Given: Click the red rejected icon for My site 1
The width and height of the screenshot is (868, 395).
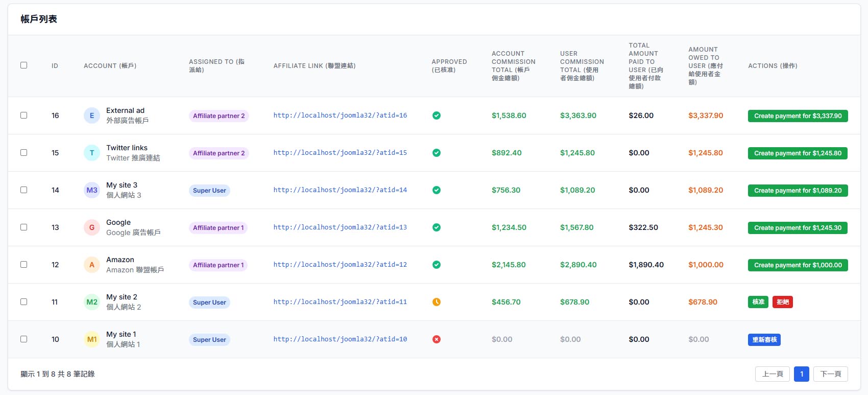Looking at the screenshot, I should click(437, 339).
